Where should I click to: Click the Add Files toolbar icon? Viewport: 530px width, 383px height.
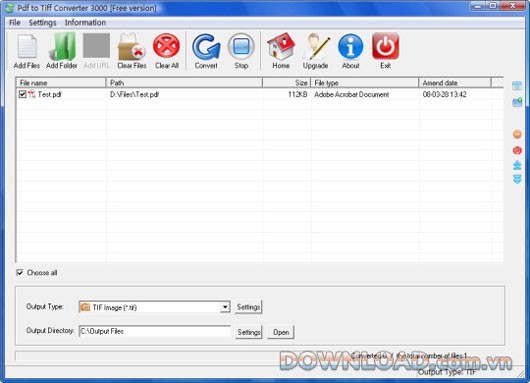click(27, 46)
